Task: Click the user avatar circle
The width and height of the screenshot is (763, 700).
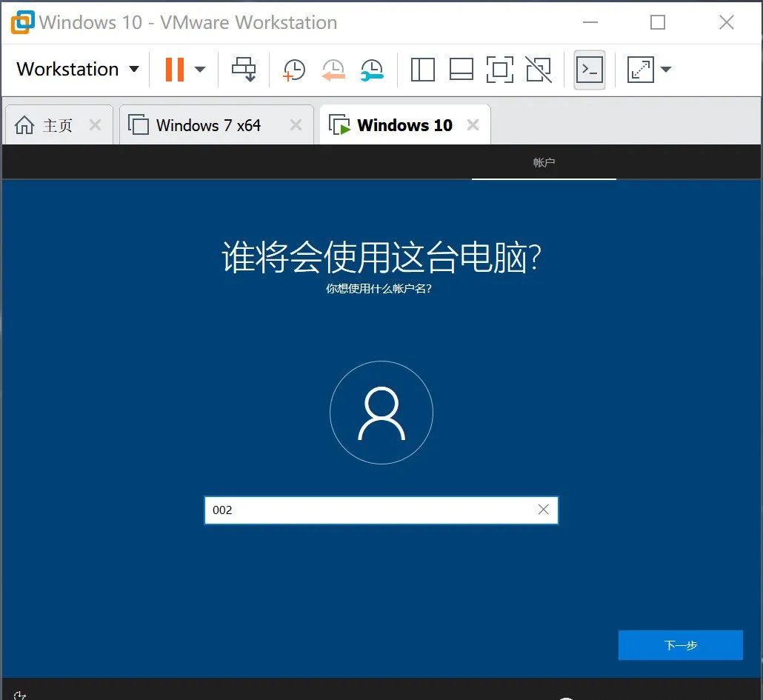Action: 381,413
